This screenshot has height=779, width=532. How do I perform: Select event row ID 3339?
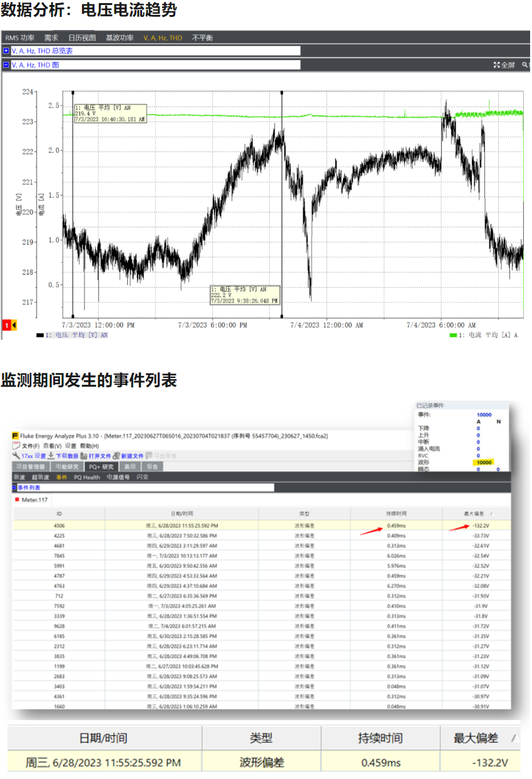(x=262, y=616)
